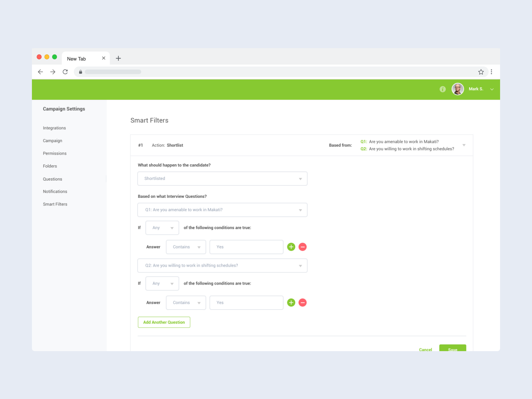Reload the page

(x=65, y=71)
